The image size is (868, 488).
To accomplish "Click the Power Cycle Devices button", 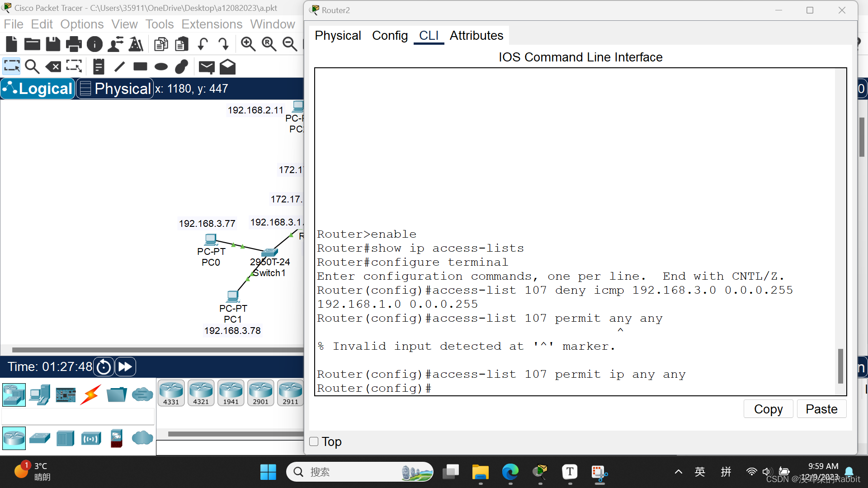I will tap(104, 367).
